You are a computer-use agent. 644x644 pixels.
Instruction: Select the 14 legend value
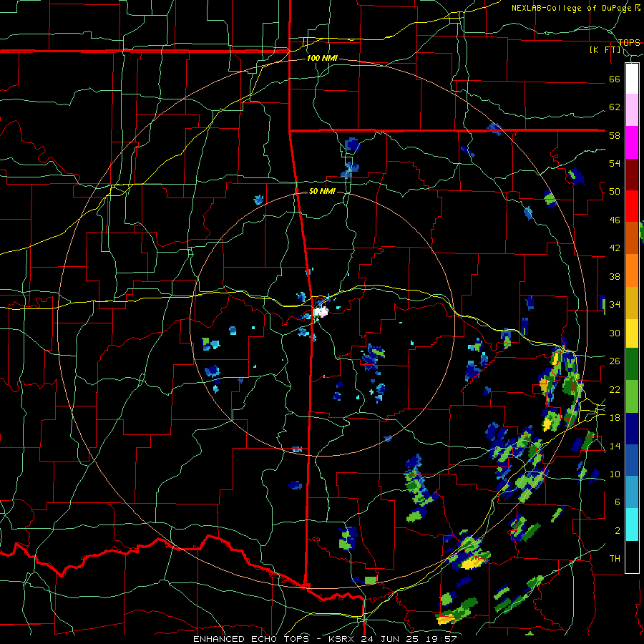(x=615, y=446)
